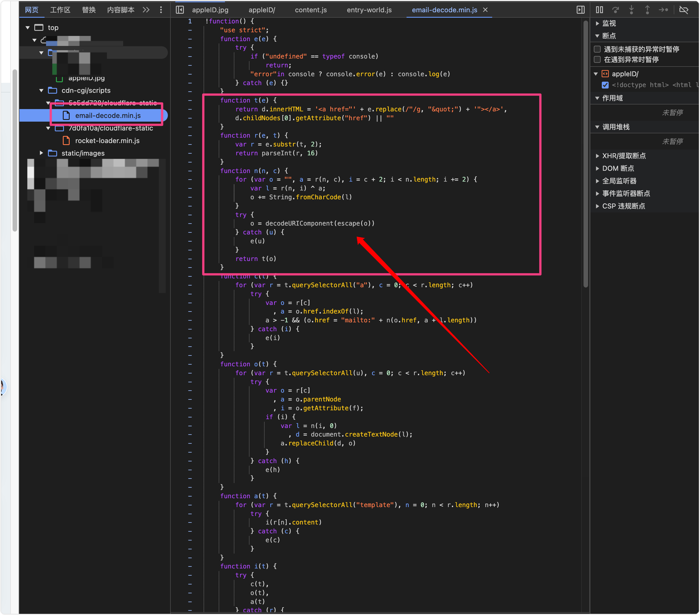Collapse the appleID/ breakpoint group
This screenshot has width=700, height=615.
596,74
